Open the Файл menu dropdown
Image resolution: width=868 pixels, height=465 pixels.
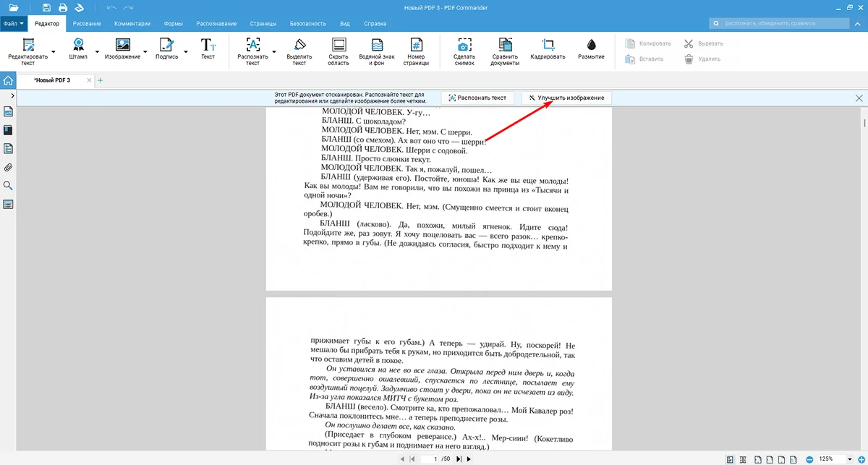[x=14, y=23]
